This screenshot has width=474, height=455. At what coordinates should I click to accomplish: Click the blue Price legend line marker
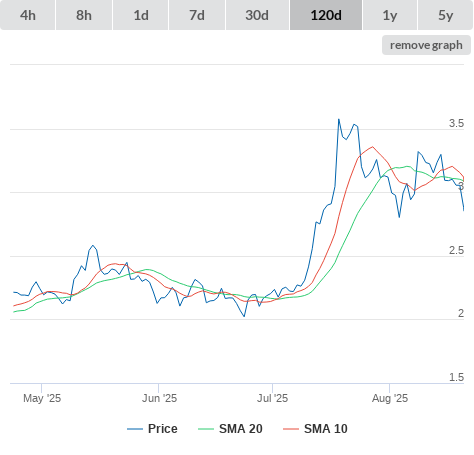[135, 429]
